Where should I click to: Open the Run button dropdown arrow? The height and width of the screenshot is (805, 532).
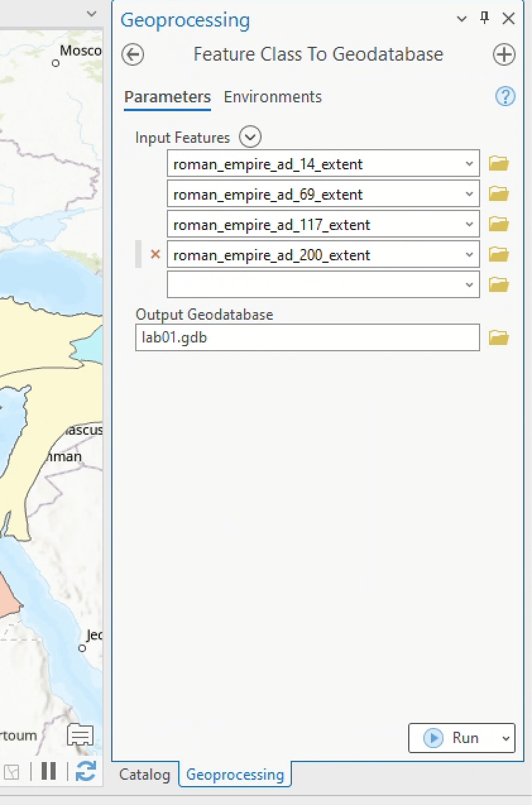(x=505, y=738)
